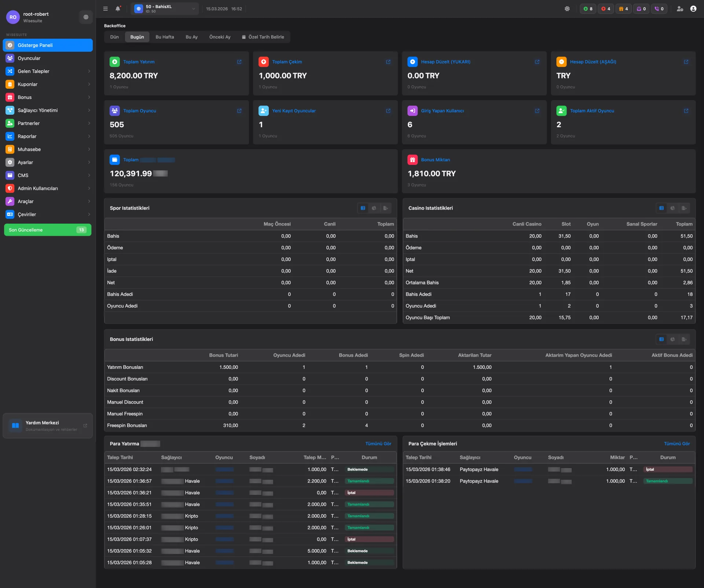
Task: Open the settings gear in the top bar
Action: click(568, 9)
